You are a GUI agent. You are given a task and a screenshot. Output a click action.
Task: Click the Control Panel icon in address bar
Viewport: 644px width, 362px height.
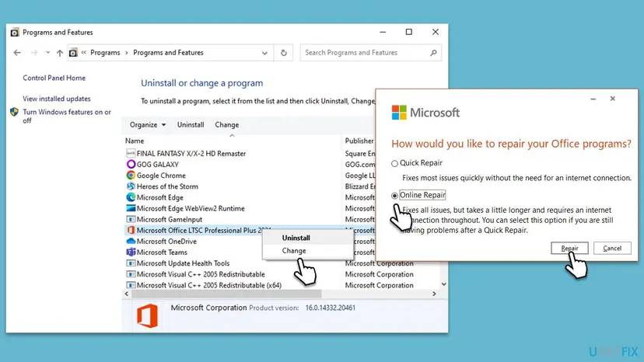pyautogui.click(x=73, y=53)
